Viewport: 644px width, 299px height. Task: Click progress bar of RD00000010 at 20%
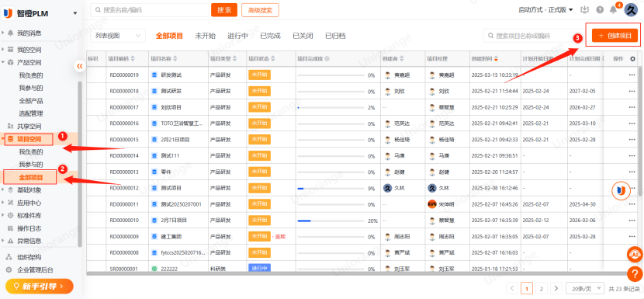[331, 221]
